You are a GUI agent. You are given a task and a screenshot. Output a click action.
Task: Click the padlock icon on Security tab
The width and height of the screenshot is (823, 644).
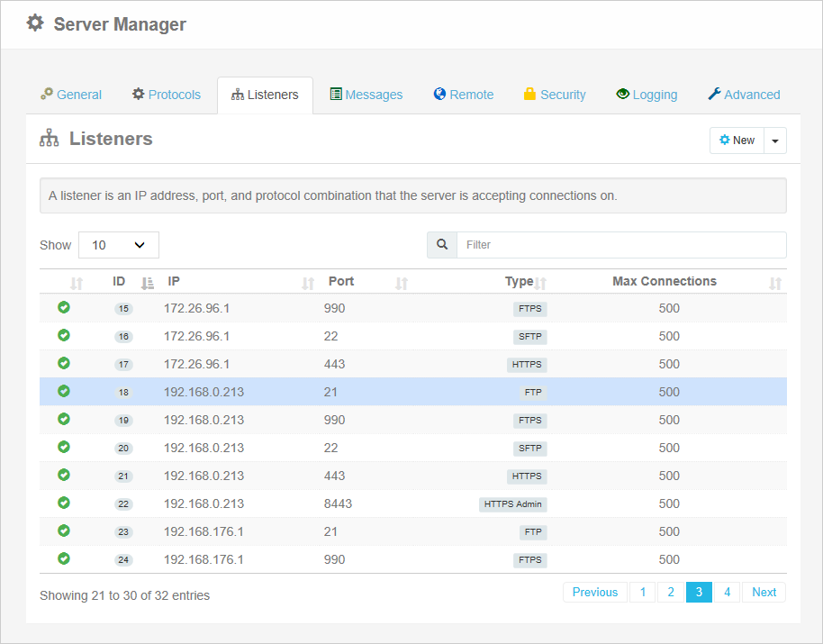pyautogui.click(x=530, y=94)
